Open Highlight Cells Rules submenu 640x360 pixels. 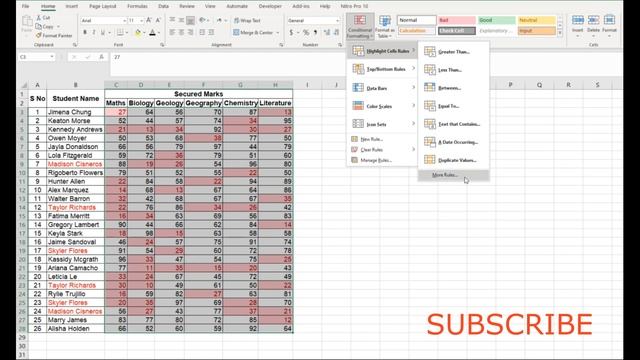(x=382, y=51)
